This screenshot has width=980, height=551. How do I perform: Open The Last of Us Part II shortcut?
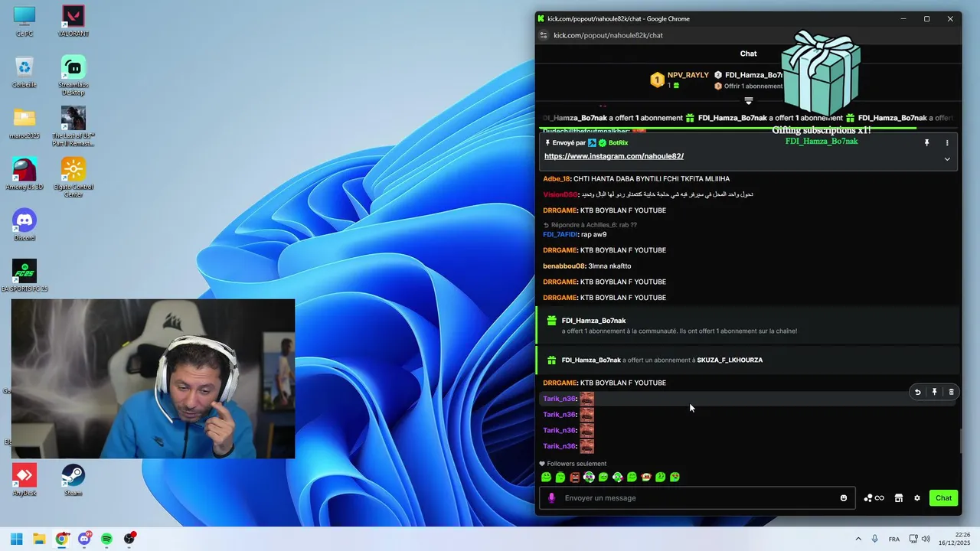[73, 126]
